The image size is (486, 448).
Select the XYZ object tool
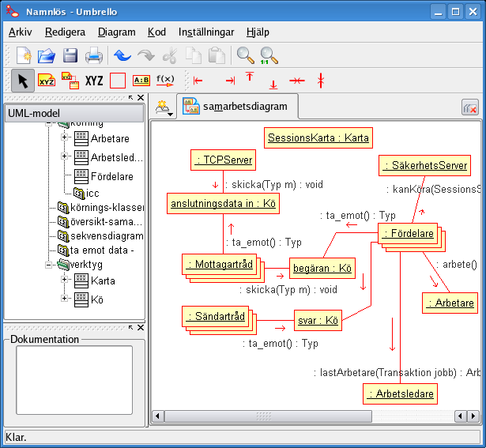pyautogui.click(x=47, y=81)
